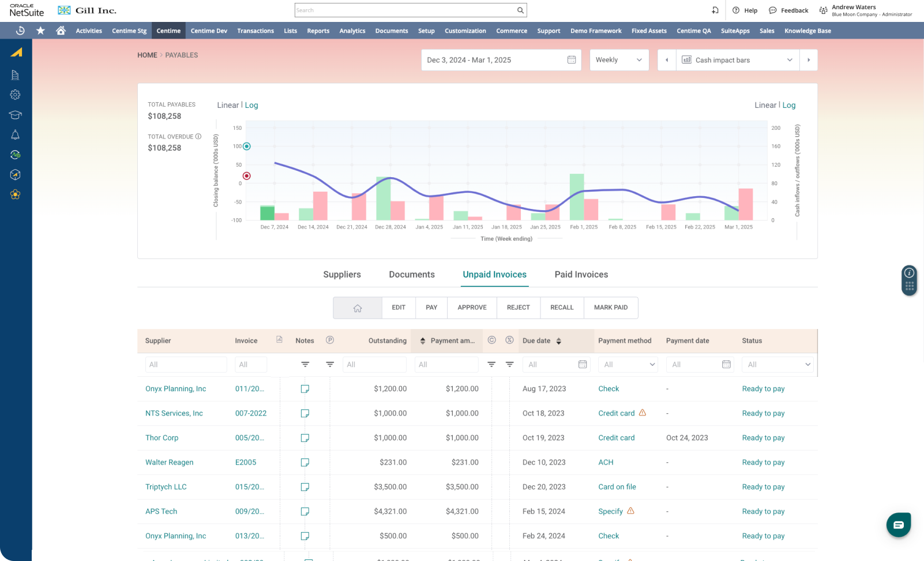The image size is (924, 561).
Task: Open the Weekly interval dropdown
Action: (619, 60)
